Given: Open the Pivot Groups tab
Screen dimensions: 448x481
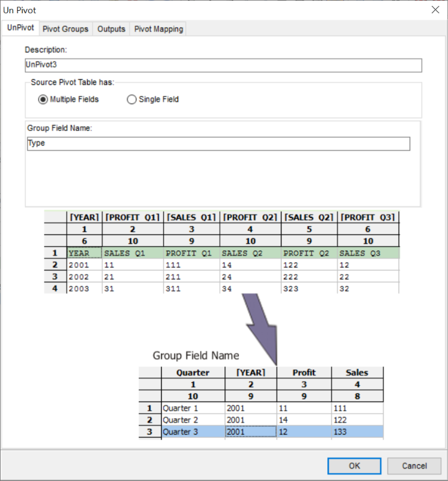Looking at the screenshot, I should 66,29.
